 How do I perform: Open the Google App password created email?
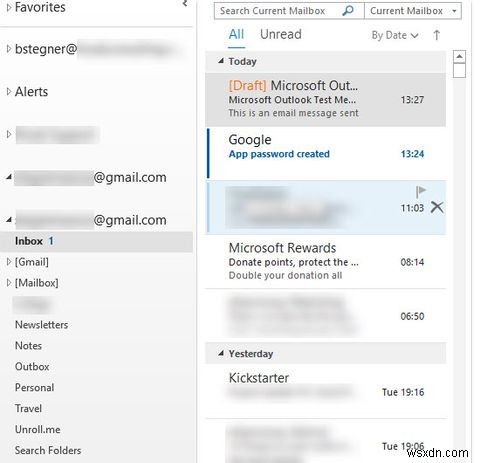pyautogui.click(x=326, y=153)
